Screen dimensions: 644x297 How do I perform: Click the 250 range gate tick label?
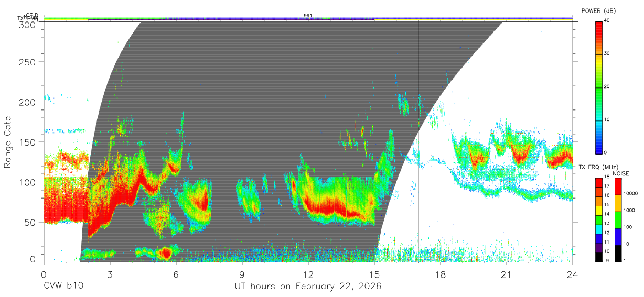click(x=28, y=62)
